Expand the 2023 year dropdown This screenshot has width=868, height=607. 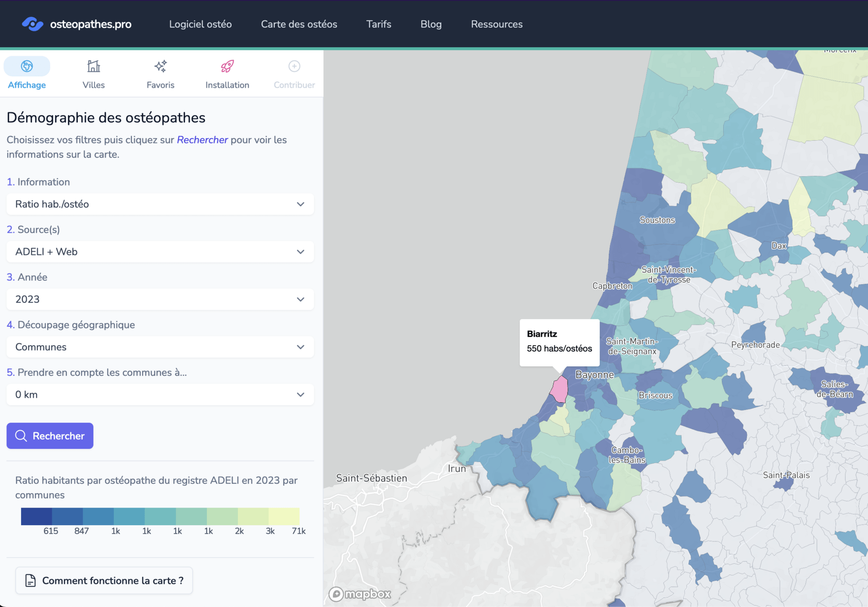(160, 299)
